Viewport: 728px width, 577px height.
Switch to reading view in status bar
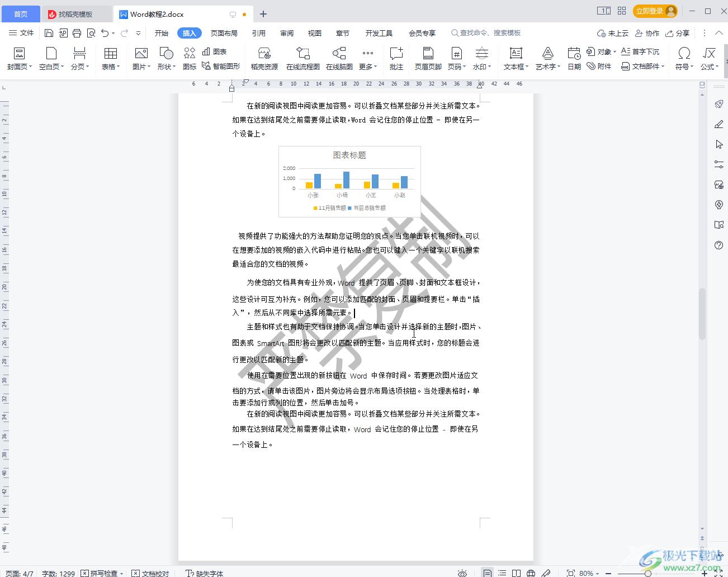tap(517, 573)
